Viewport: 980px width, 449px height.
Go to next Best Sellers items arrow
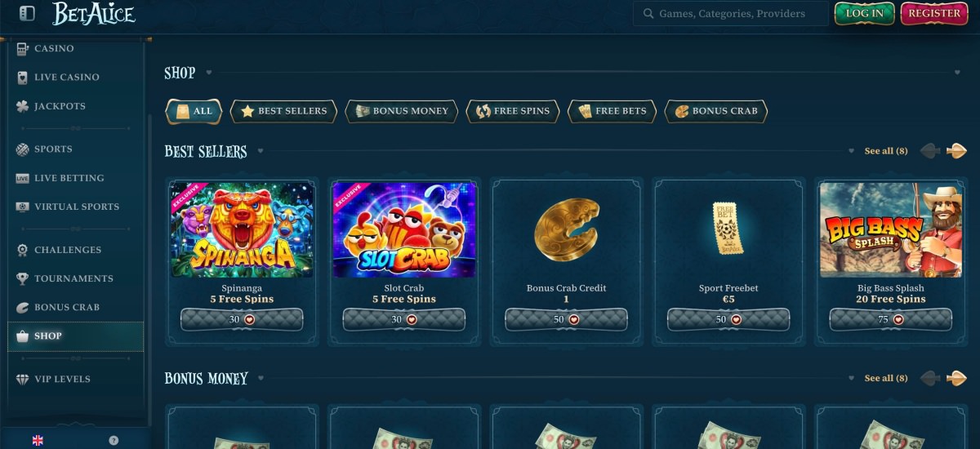point(956,151)
